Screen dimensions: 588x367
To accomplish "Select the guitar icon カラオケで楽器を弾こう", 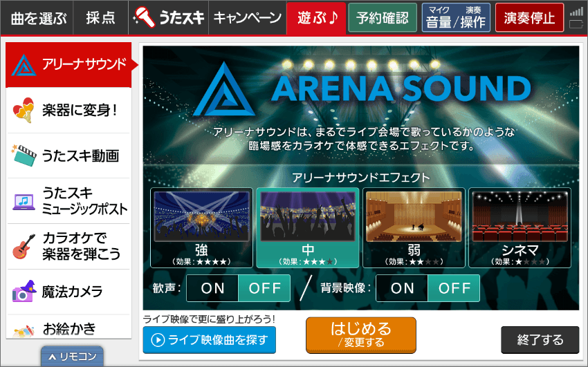I will pos(24,247).
